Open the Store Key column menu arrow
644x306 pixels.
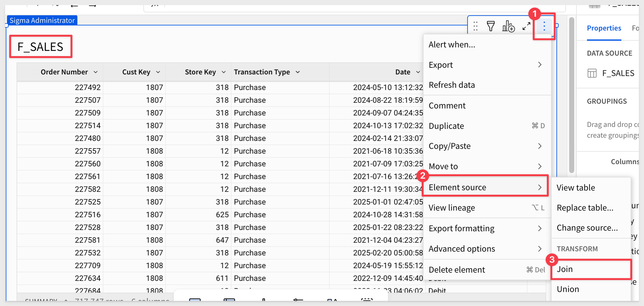point(224,72)
